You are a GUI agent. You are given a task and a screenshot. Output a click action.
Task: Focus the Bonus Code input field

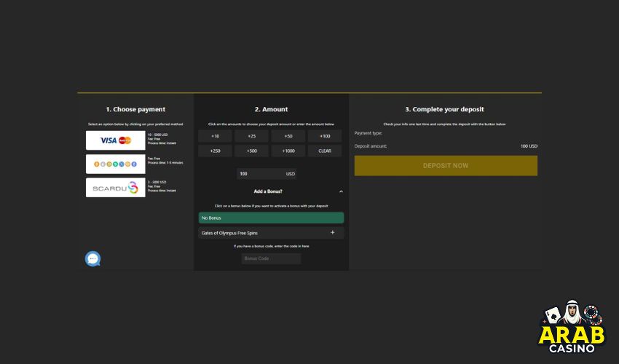(x=271, y=258)
